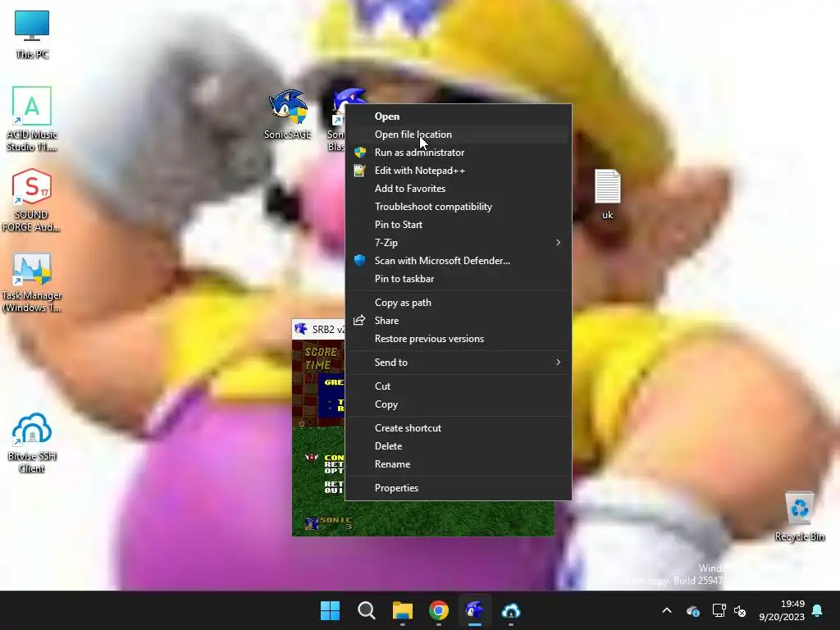The image size is (840, 630).
Task: Open taskbar Search
Action: pyautogui.click(x=367, y=610)
